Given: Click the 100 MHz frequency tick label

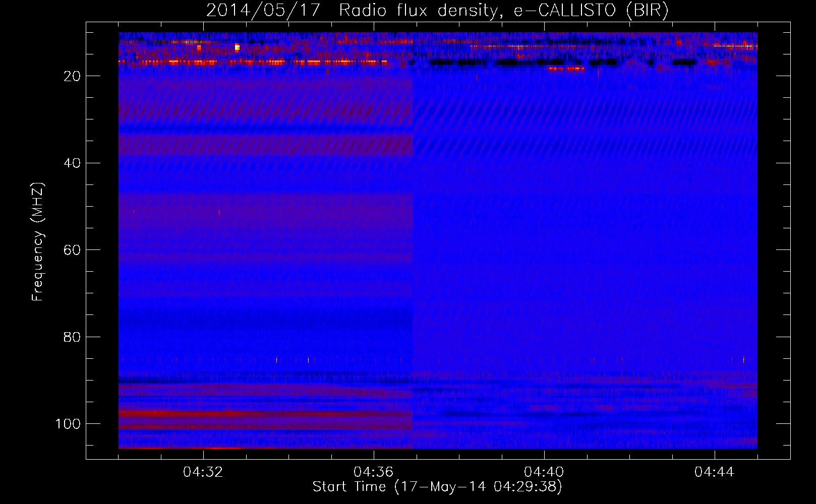Looking at the screenshot, I should pos(68,424).
